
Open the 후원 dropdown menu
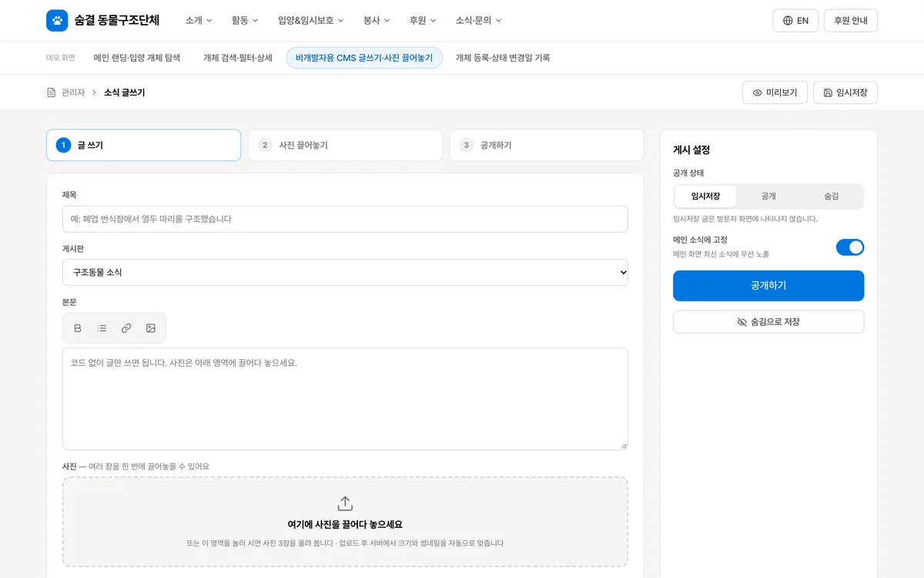point(423,21)
